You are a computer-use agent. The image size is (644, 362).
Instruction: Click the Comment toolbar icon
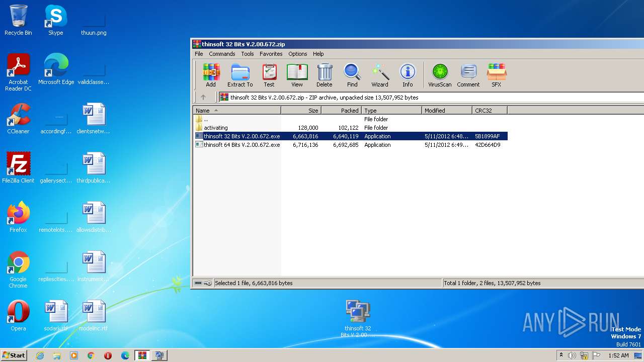[x=468, y=75]
